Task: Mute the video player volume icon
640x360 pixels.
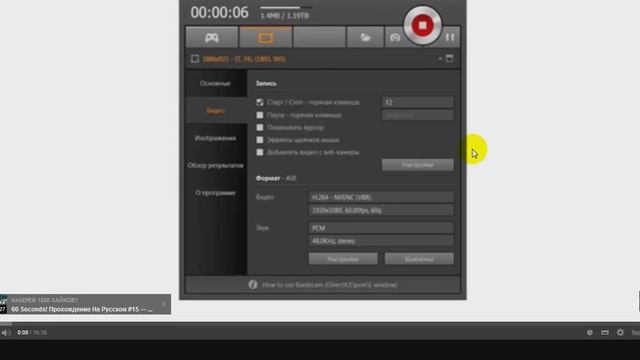Action: pos(6,333)
